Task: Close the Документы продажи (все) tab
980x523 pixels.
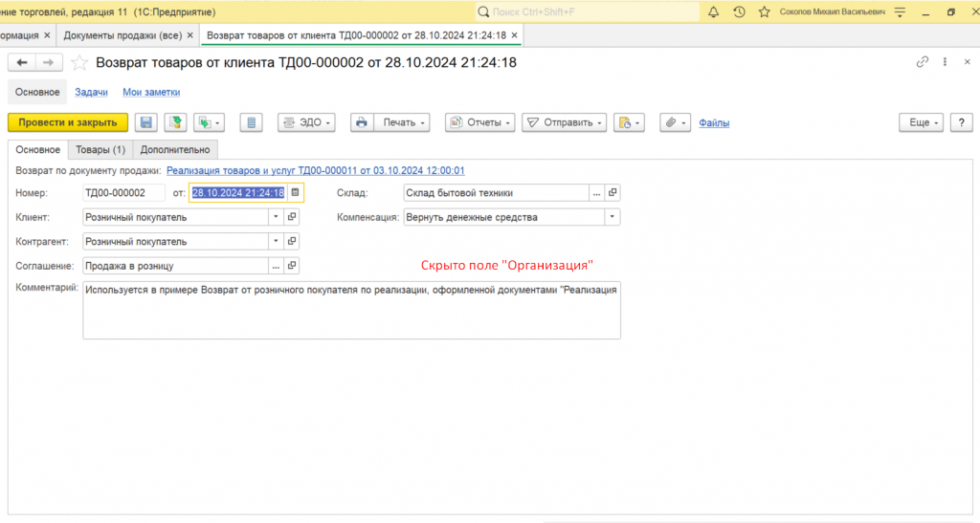Action: coord(190,35)
